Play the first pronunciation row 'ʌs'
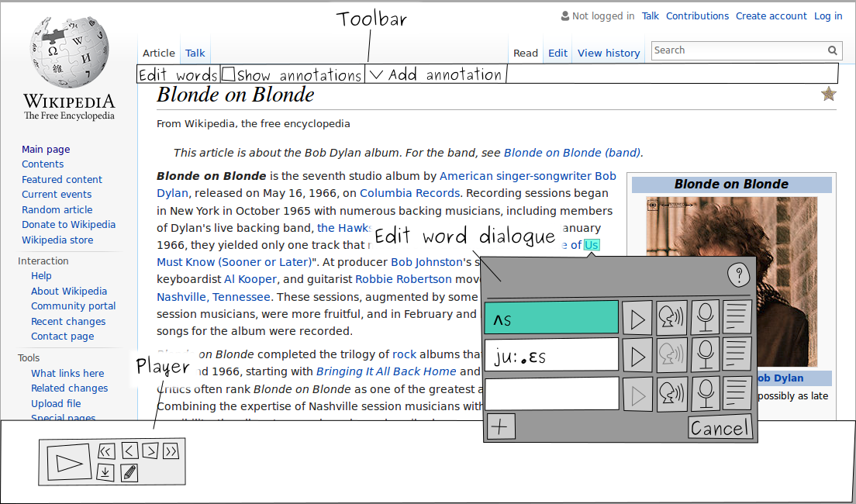Image resolution: width=856 pixels, height=504 pixels. click(x=637, y=319)
